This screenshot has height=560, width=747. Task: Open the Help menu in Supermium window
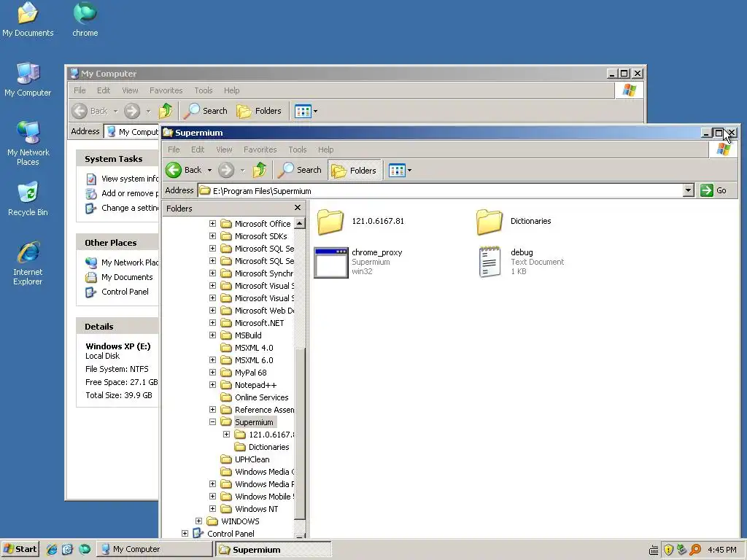pyautogui.click(x=326, y=149)
